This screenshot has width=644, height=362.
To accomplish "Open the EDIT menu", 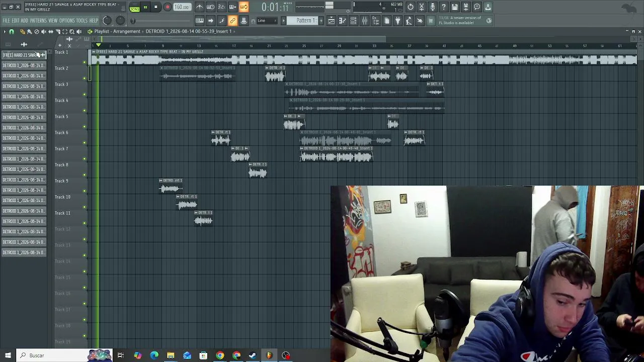I will click(16, 21).
